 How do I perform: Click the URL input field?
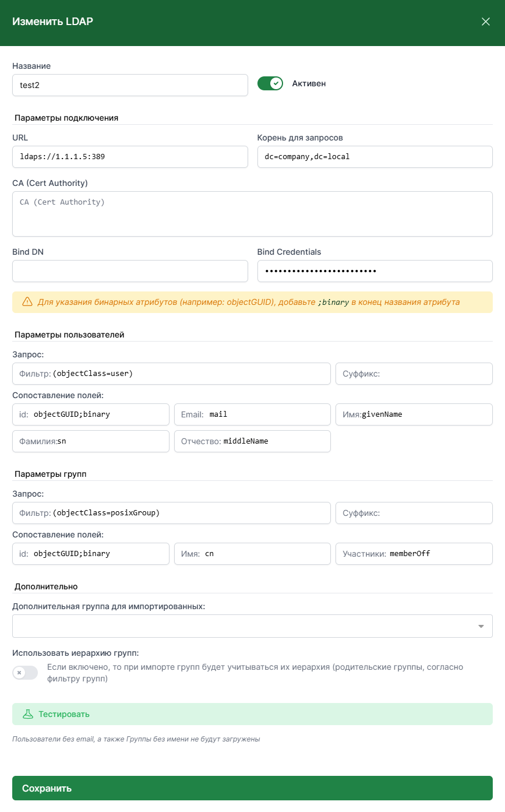130,157
